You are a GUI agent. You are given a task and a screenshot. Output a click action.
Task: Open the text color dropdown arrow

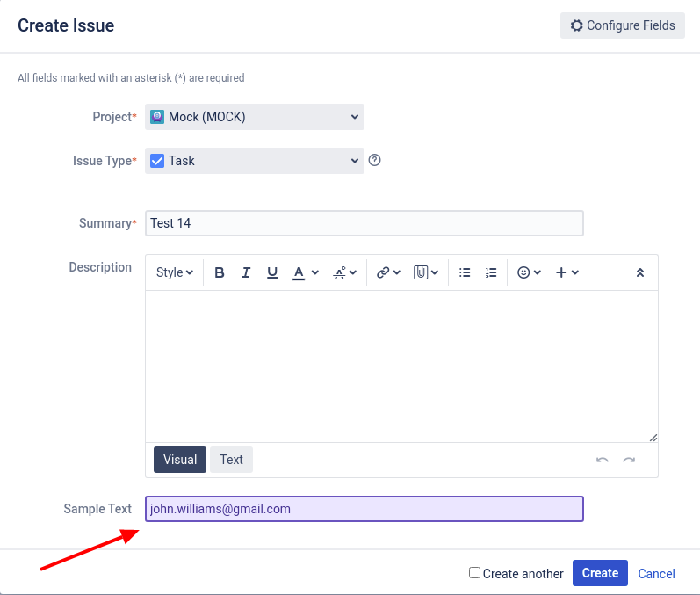click(315, 272)
